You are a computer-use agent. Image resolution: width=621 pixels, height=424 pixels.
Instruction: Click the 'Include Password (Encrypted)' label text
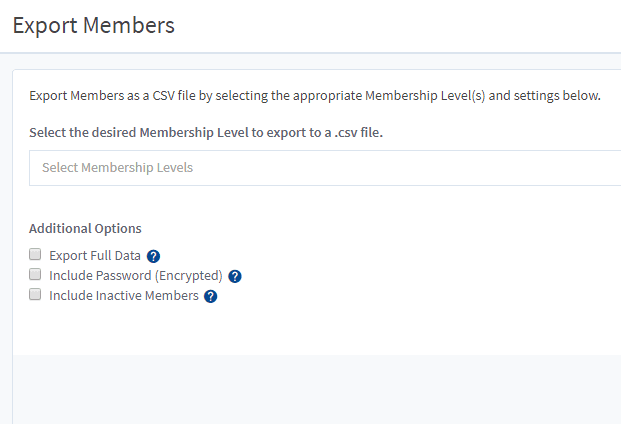[x=136, y=276]
